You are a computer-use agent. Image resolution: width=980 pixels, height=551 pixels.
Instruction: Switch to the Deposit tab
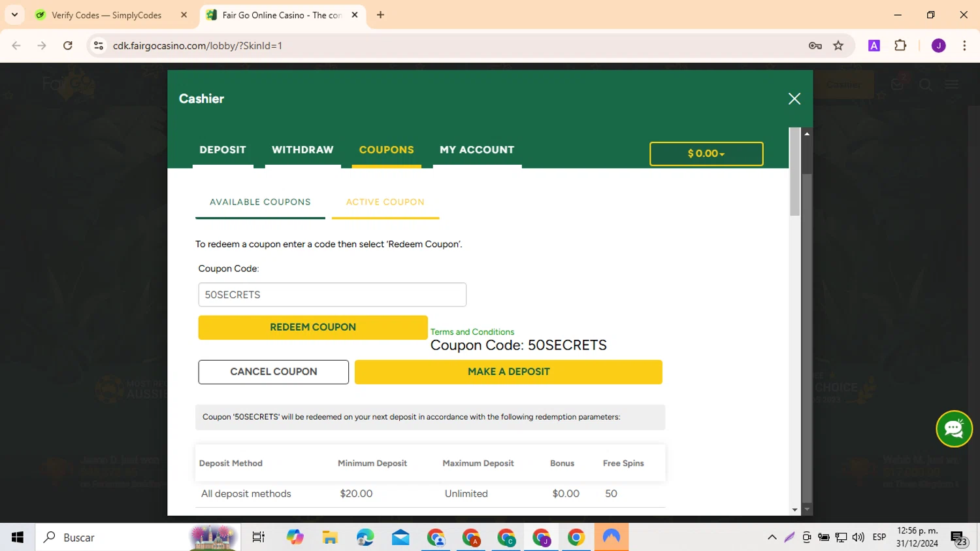click(223, 150)
